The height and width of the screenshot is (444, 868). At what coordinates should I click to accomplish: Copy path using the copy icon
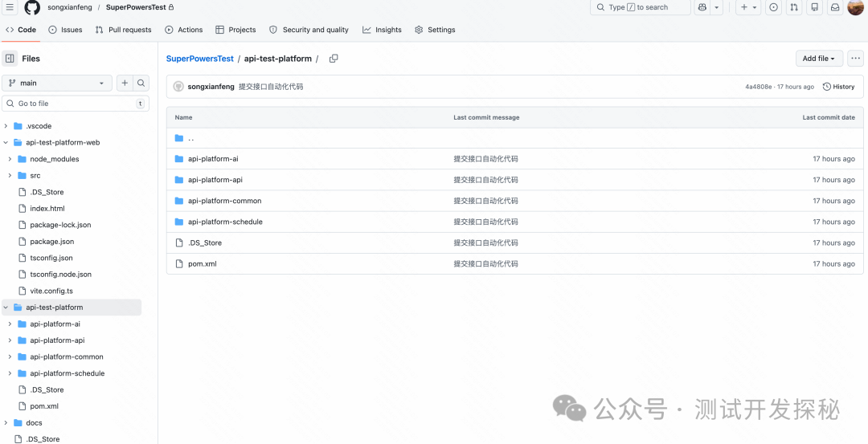pyautogui.click(x=334, y=59)
